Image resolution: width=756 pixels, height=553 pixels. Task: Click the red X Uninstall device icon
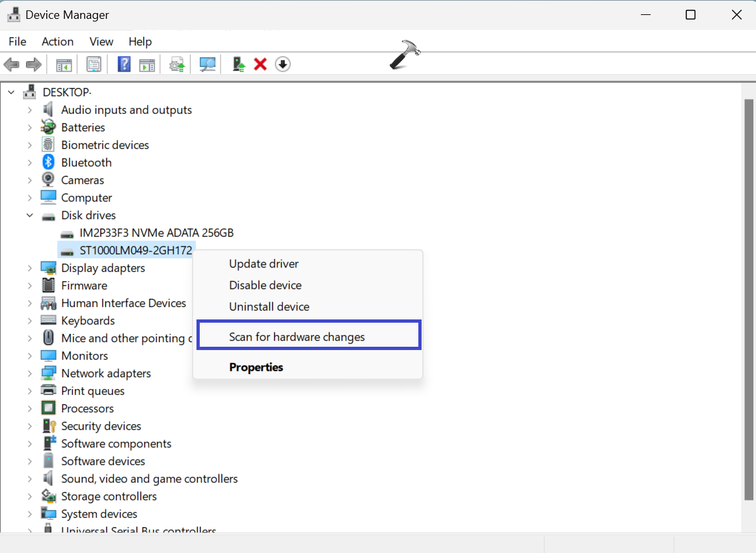[260, 64]
